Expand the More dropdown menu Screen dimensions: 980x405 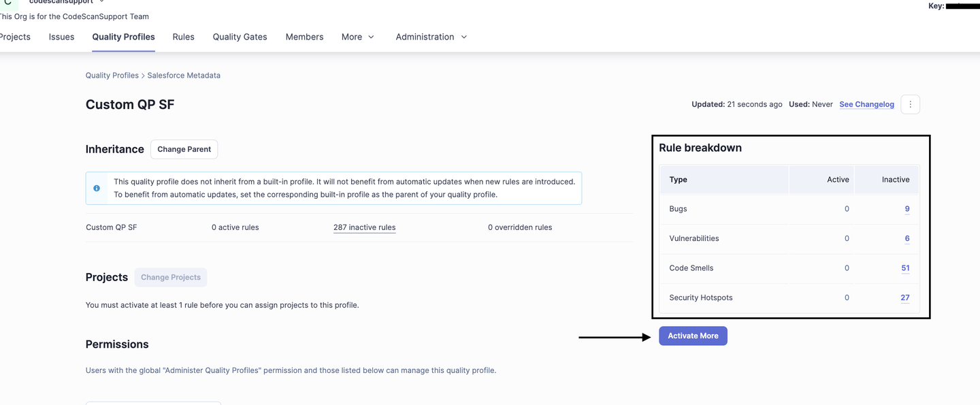(x=357, y=37)
